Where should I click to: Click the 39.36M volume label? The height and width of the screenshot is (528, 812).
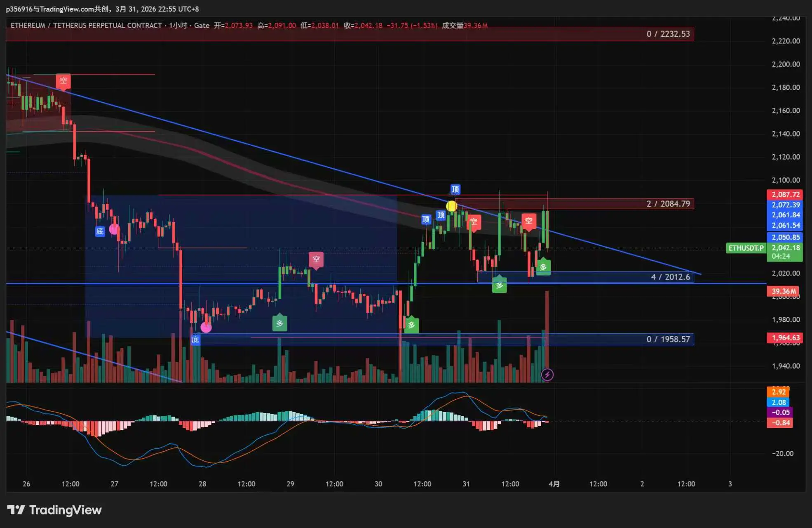782,291
